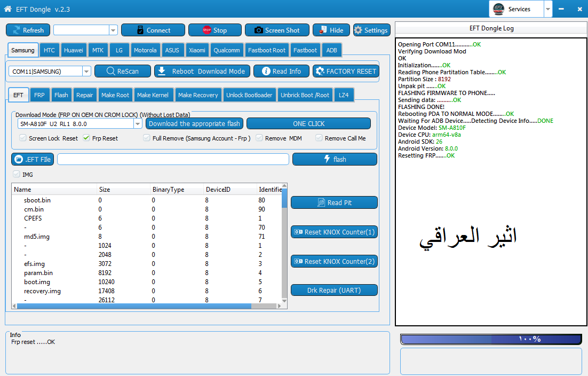Click the BinaryType column header
The width and height of the screenshot is (588, 376).
coord(177,190)
